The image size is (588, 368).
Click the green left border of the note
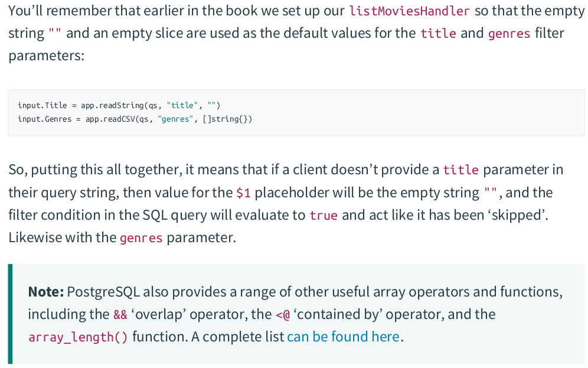10,314
